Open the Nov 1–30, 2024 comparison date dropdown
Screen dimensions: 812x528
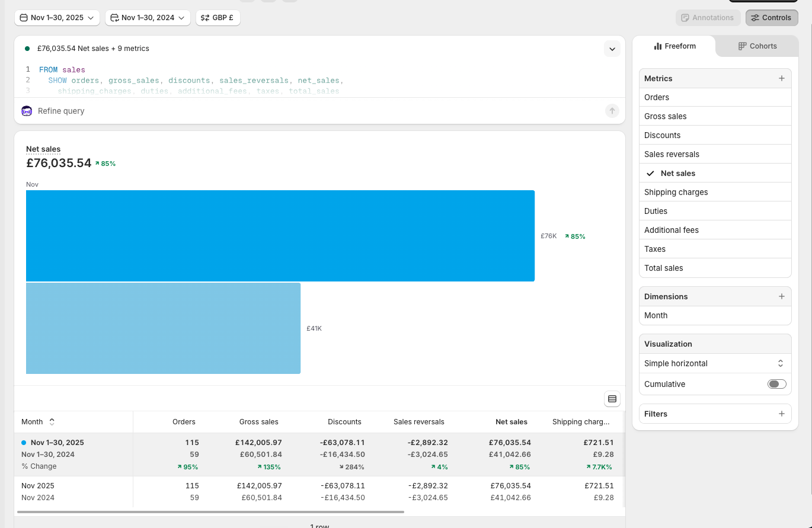coord(148,18)
